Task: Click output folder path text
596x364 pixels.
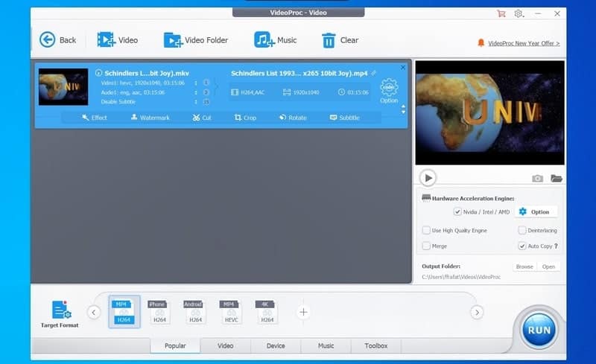Action: [x=461, y=277]
